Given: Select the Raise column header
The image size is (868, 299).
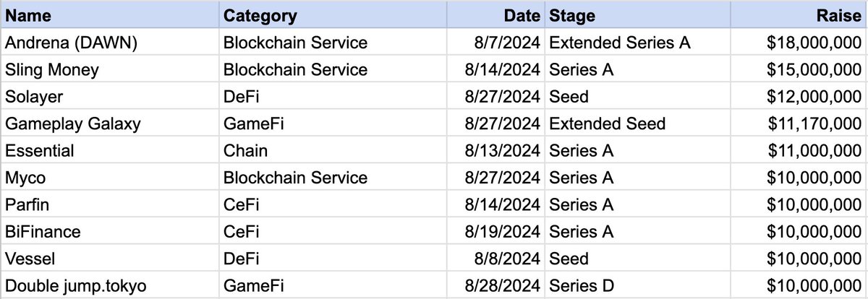Looking at the screenshot, I should (799, 15).
